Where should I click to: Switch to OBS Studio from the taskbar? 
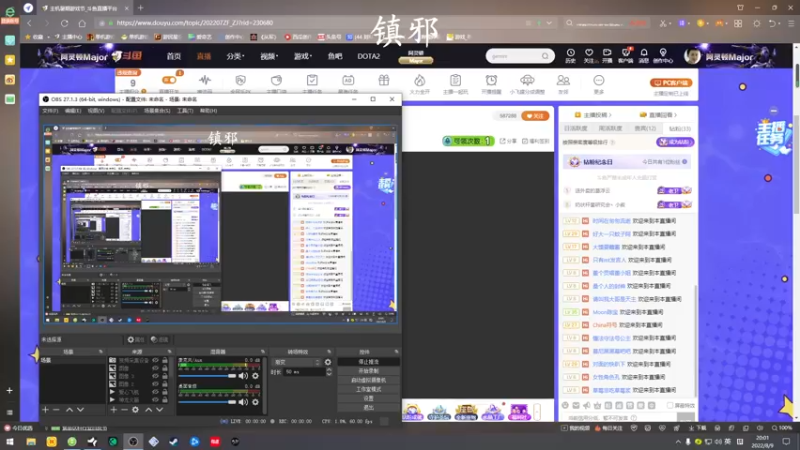(133, 441)
